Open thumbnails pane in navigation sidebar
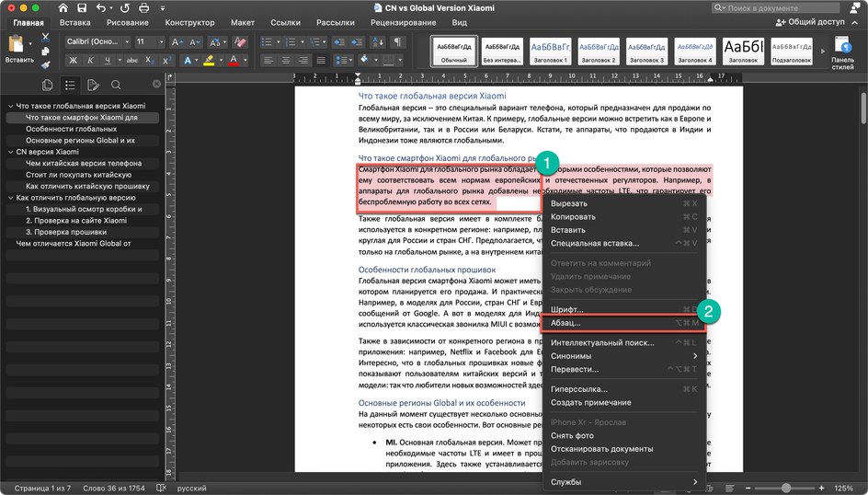 click(x=47, y=85)
